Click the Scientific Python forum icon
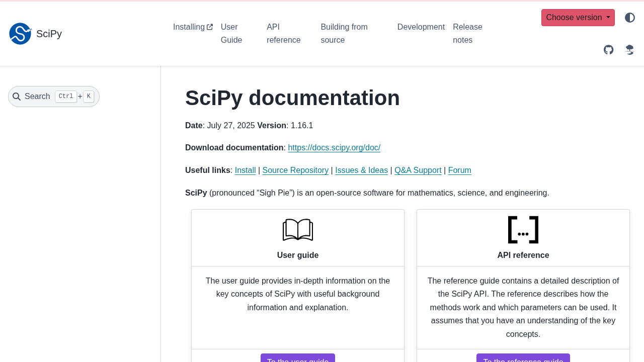The height and width of the screenshot is (362, 644). pyautogui.click(x=629, y=50)
